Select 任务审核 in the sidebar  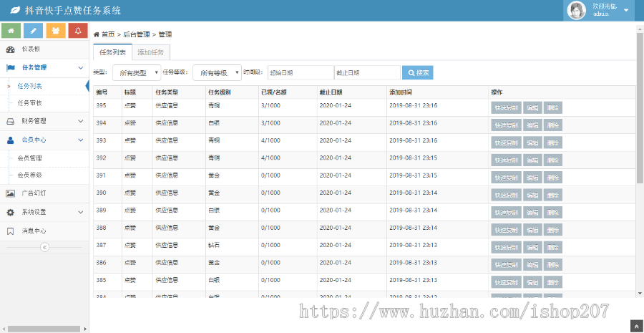point(29,104)
